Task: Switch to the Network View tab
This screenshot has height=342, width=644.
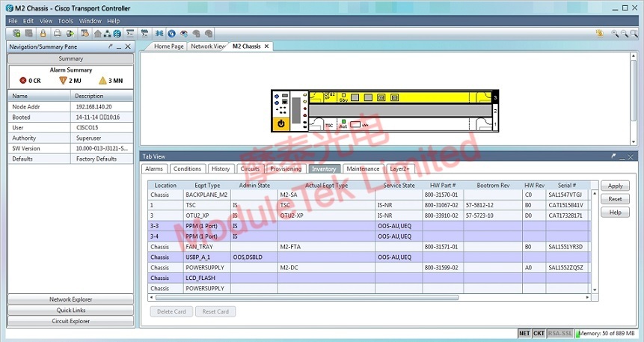Action: tap(208, 46)
